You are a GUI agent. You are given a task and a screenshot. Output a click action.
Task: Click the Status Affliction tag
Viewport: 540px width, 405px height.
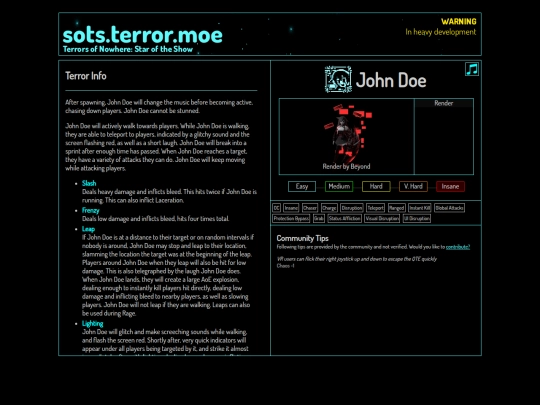click(344, 218)
